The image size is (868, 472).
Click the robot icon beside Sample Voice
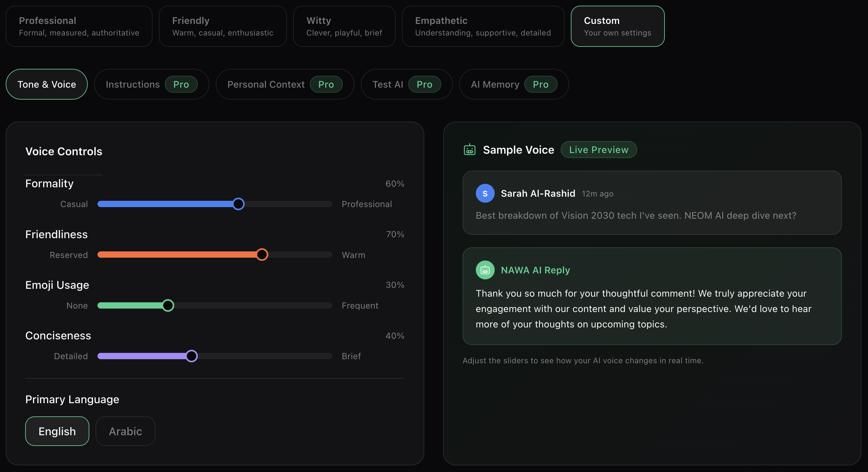(x=469, y=150)
